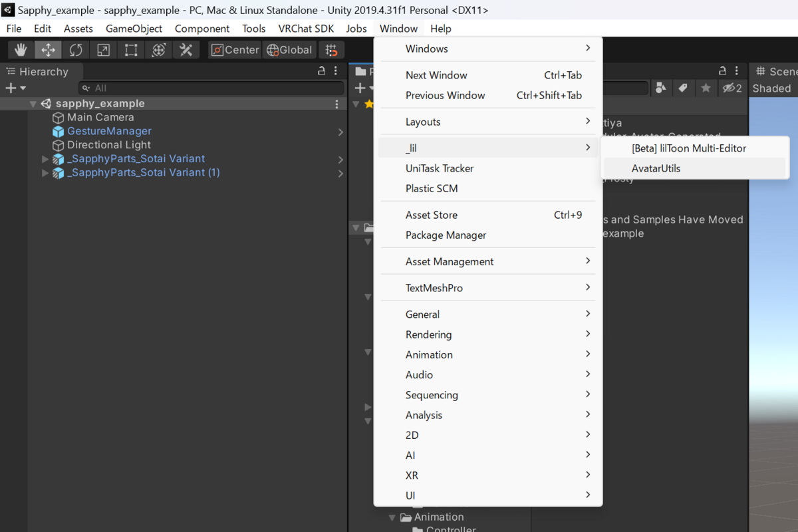Click Project search by type icon
The image size is (798, 532).
[661, 88]
